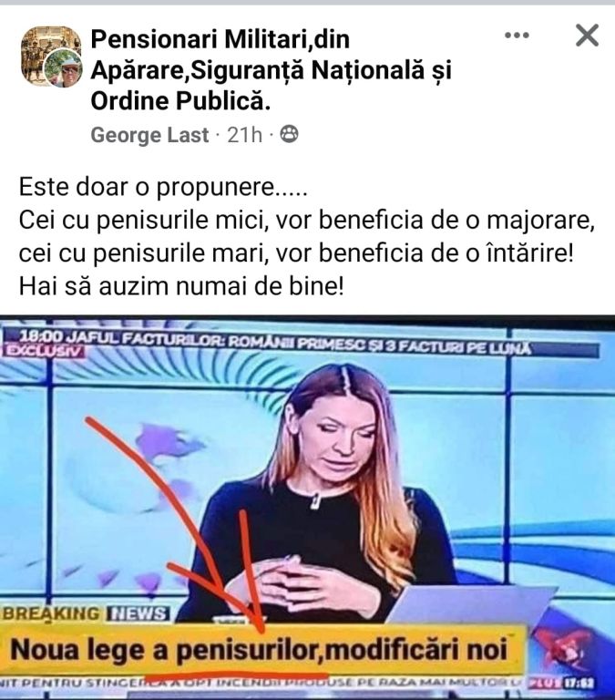Image resolution: width=615 pixels, height=700 pixels.
Task: Click the yellow 'Noua lege a penisurilor' banner
Action: (x=261, y=650)
